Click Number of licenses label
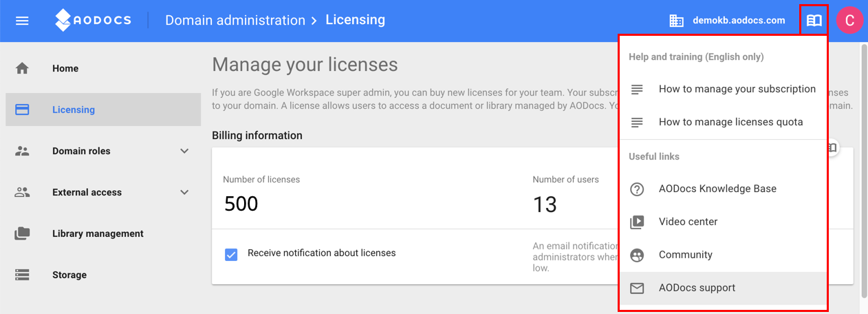Viewport: 868px width, 314px height. point(261,180)
